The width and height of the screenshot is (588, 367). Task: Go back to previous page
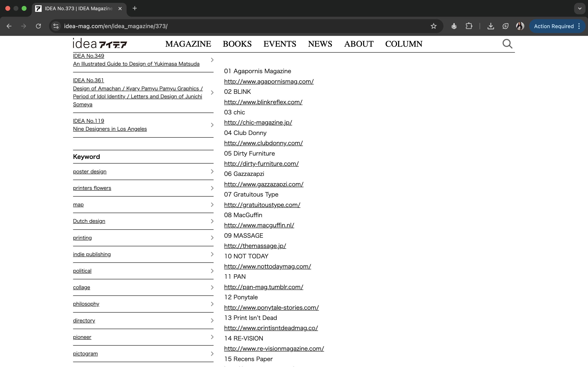[x=9, y=26]
